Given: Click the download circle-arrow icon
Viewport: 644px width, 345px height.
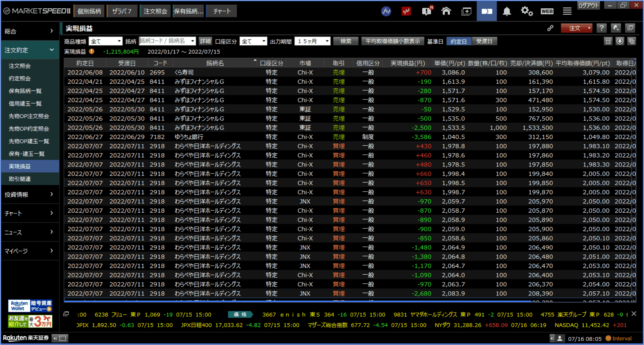Looking at the screenshot, I should [x=620, y=41].
